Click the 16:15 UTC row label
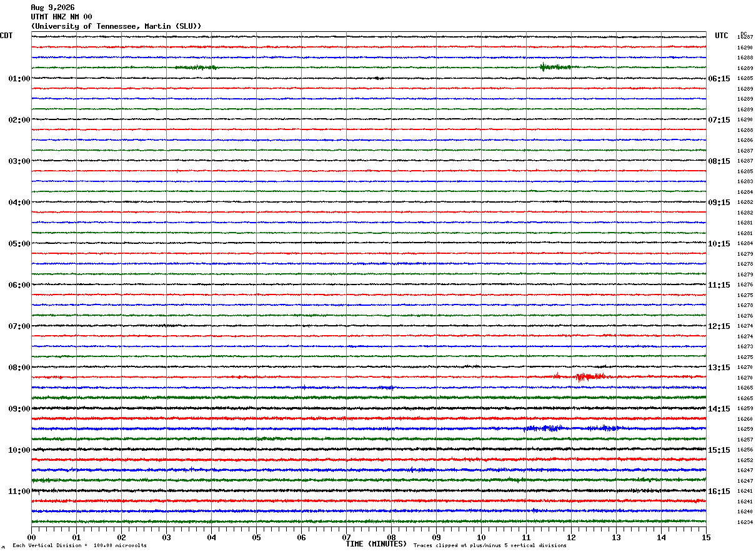756x554 pixels. coord(719,491)
